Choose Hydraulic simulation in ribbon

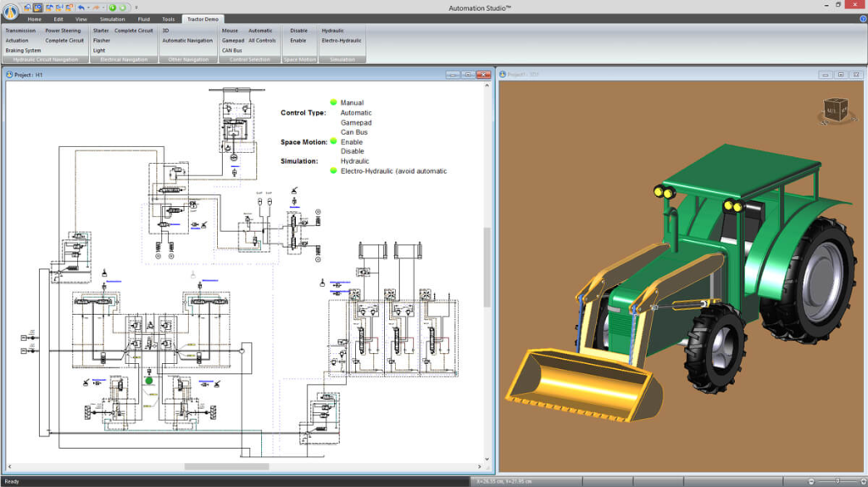coord(332,31)
